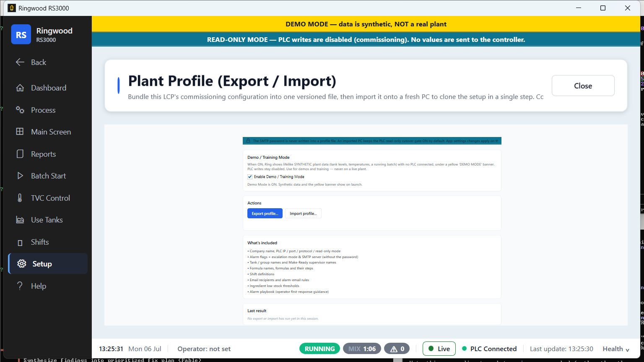Click 'Shift definitions' list item
The height and width of the screenshot is (362, 644).
pos(261,274)
